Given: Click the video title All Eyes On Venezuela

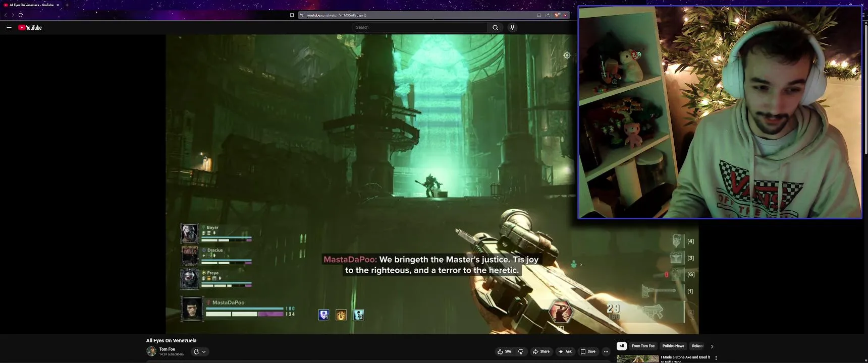Looking at the screenshot, I should tap(171, 341).
